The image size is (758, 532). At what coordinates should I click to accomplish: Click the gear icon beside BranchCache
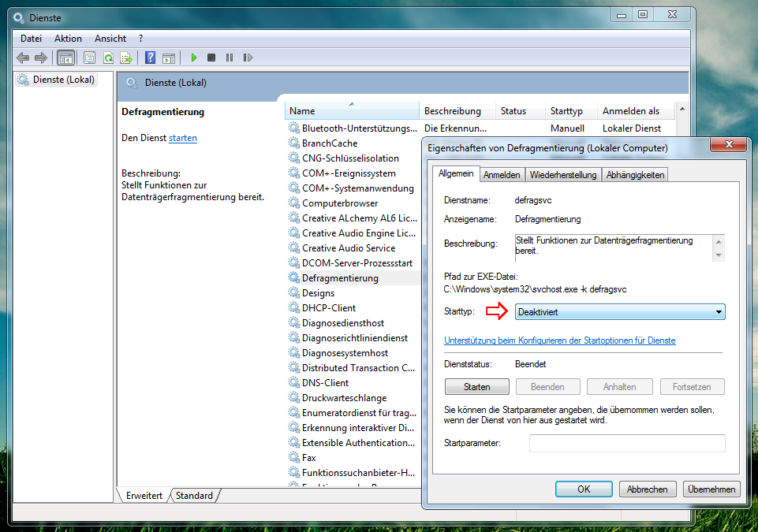tap(294, 143)
